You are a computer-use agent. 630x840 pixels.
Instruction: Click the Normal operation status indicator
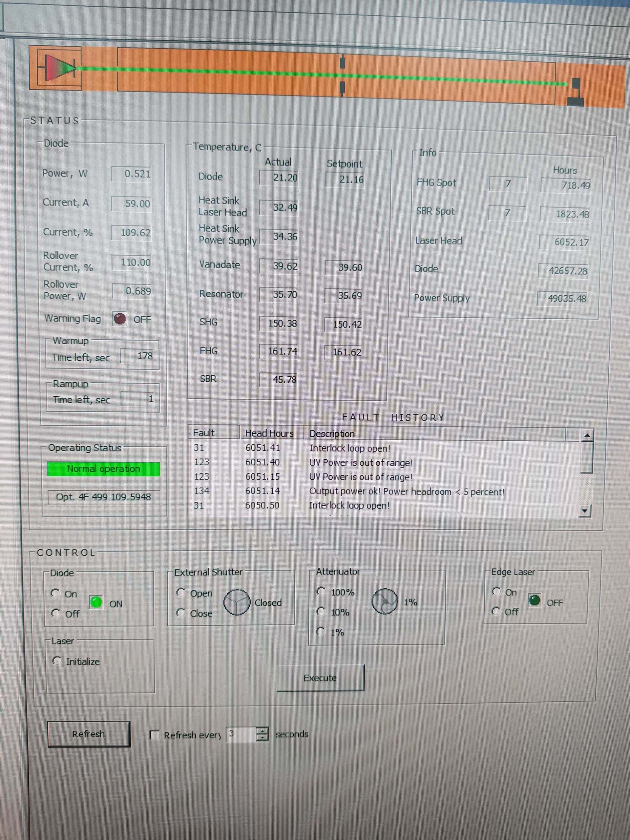pyautogui.click(x=104, y=469)
